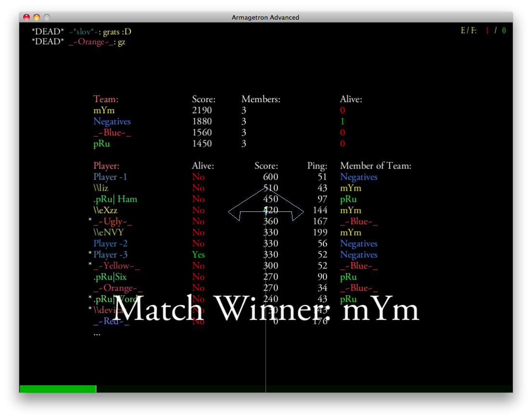Screen dimensions: 532x419
Task: Click the 'Team:' column header
Action: tap(106, 99)
